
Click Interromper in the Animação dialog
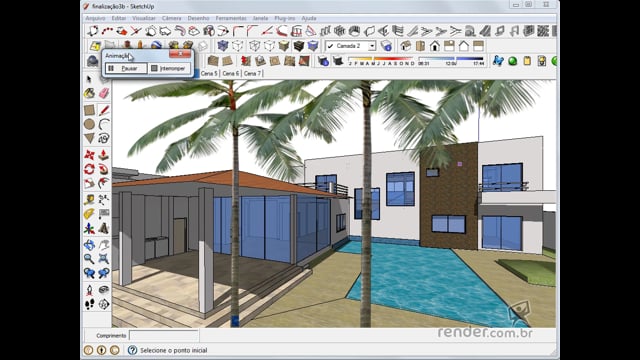coord(169,68)
